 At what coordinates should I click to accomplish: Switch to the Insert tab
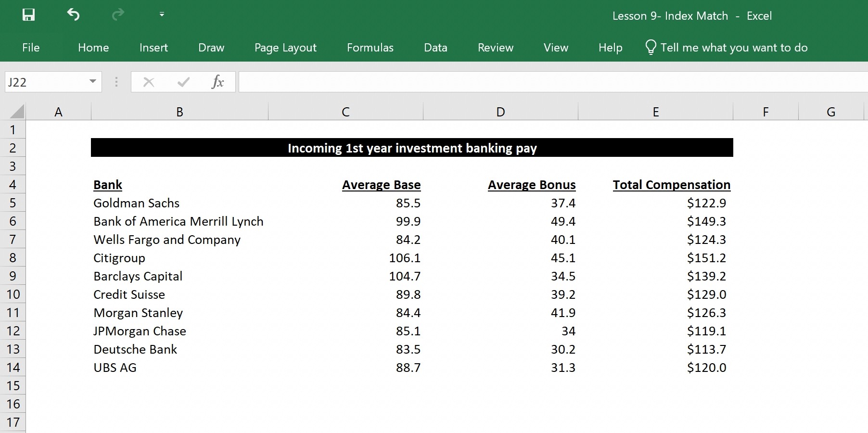coord(153,48)
